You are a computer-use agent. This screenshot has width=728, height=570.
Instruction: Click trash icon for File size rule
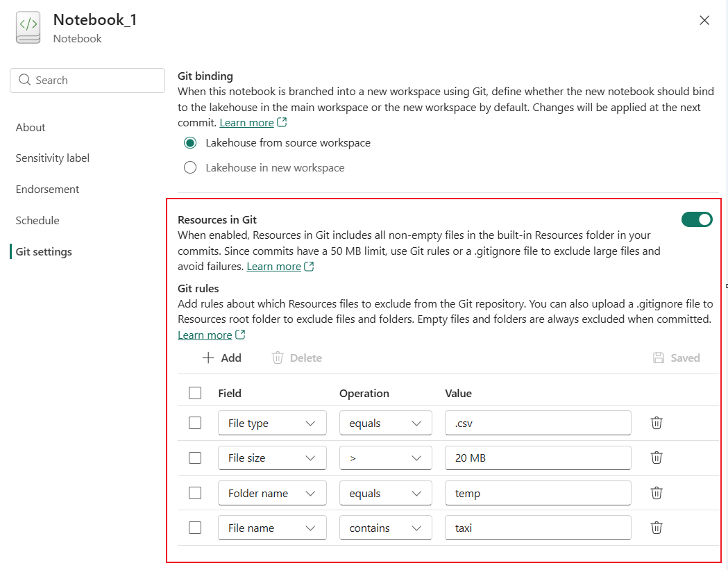point(657,458)
